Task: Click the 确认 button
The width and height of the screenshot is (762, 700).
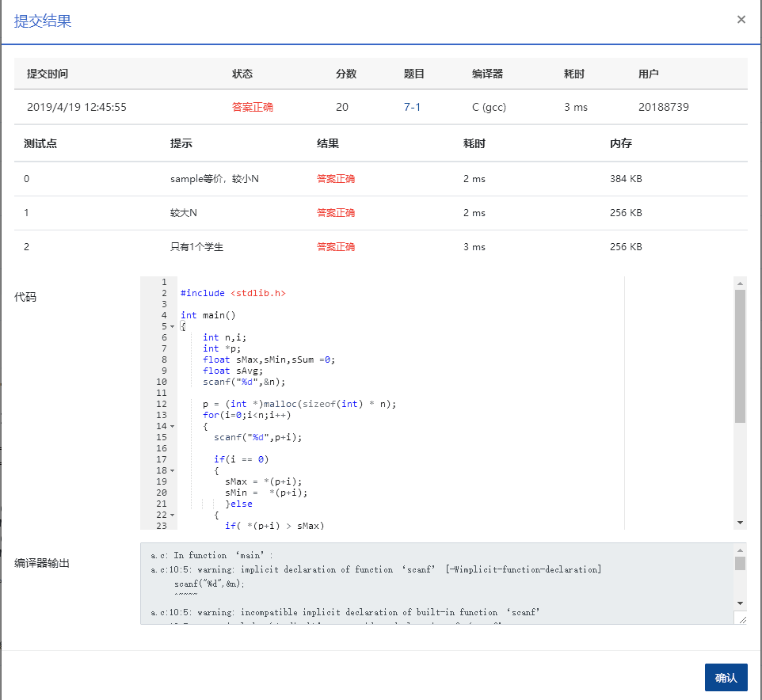Action: tap(726, 677)
